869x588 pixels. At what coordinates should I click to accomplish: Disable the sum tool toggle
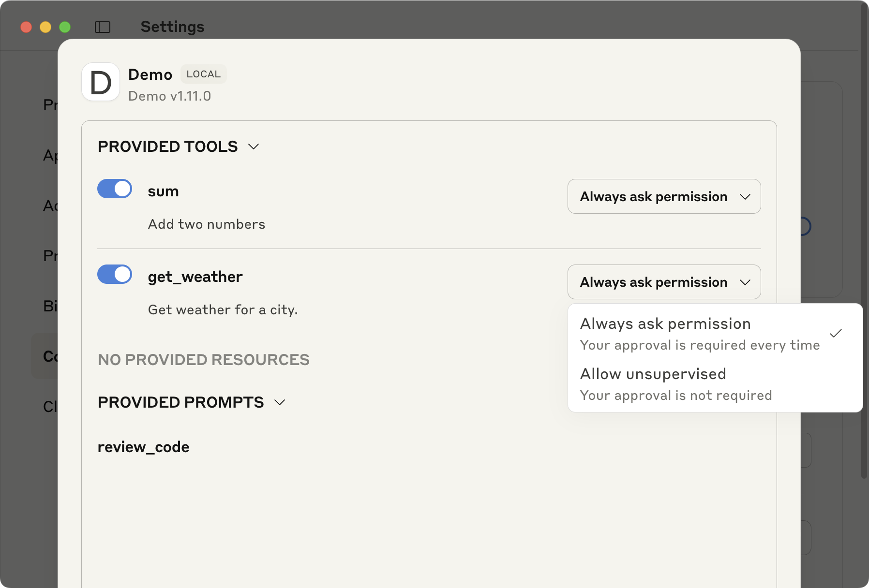[x=115, y=189]
